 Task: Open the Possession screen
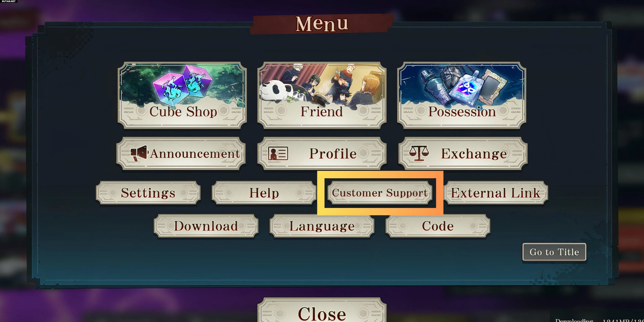(462, 95)
